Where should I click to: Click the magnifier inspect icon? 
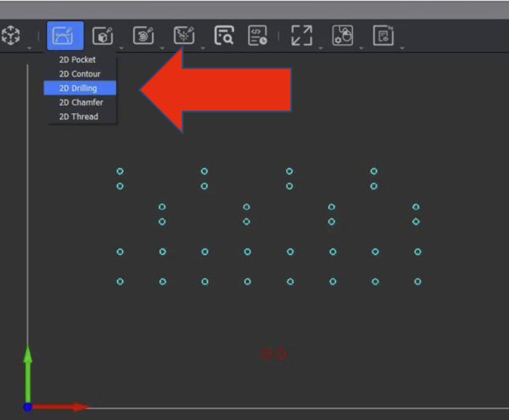224,36
